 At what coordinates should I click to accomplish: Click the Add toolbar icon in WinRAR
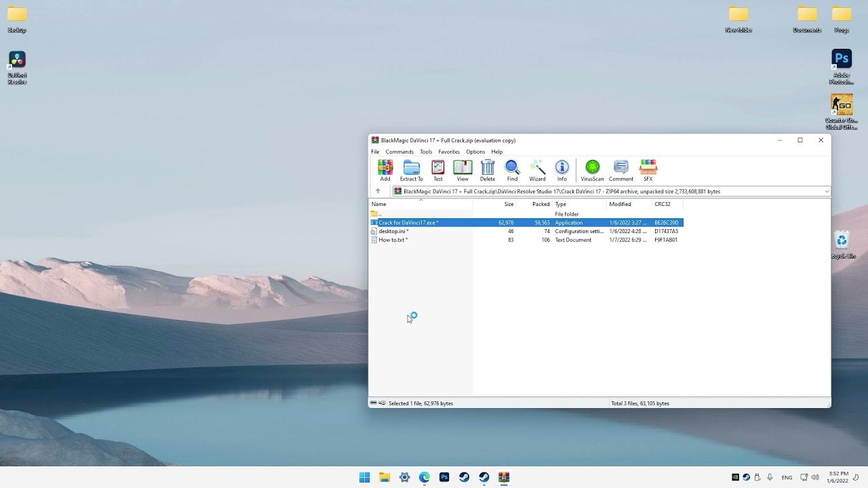pos(385,171)
